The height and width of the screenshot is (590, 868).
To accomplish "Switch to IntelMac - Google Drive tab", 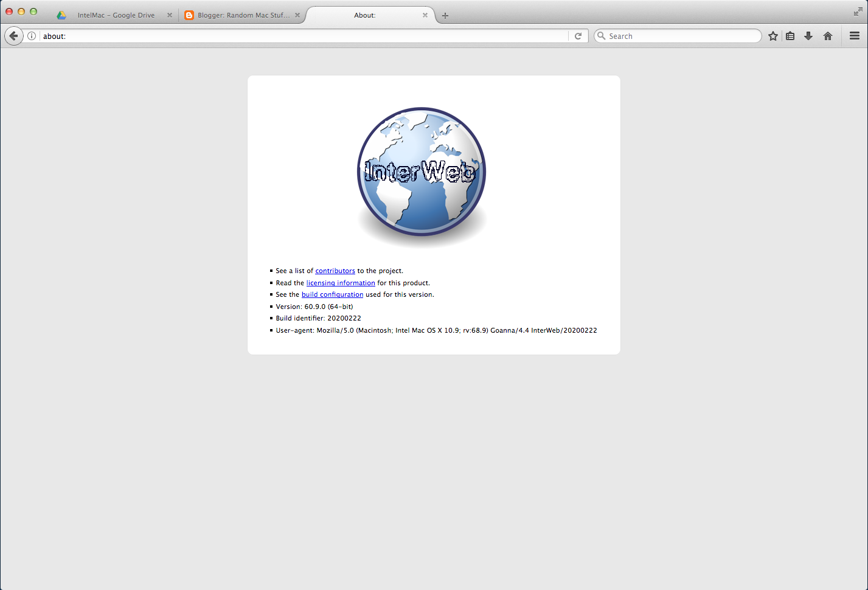I will (x=116, y=15).
